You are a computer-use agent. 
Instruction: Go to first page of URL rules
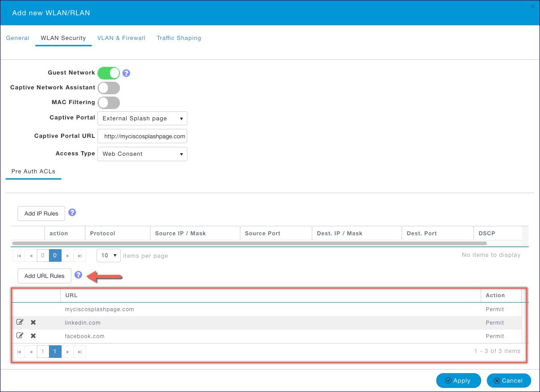point(19,352)
